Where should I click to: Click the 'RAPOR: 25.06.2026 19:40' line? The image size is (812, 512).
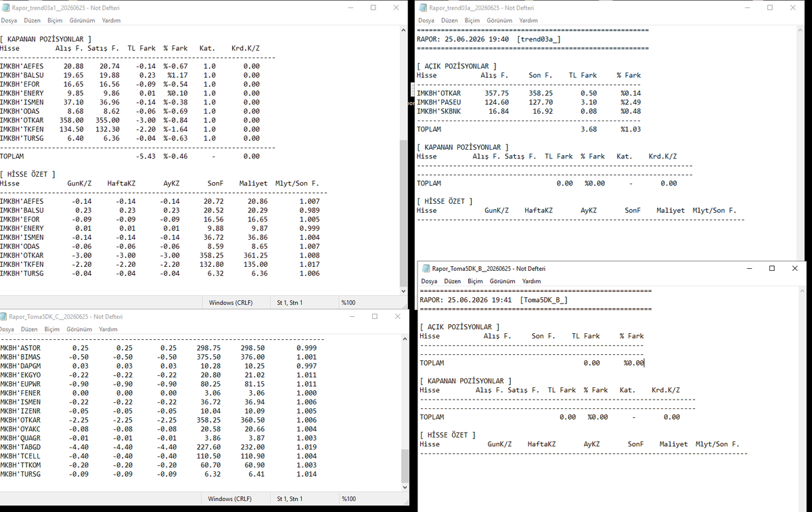tap(464, 39)
